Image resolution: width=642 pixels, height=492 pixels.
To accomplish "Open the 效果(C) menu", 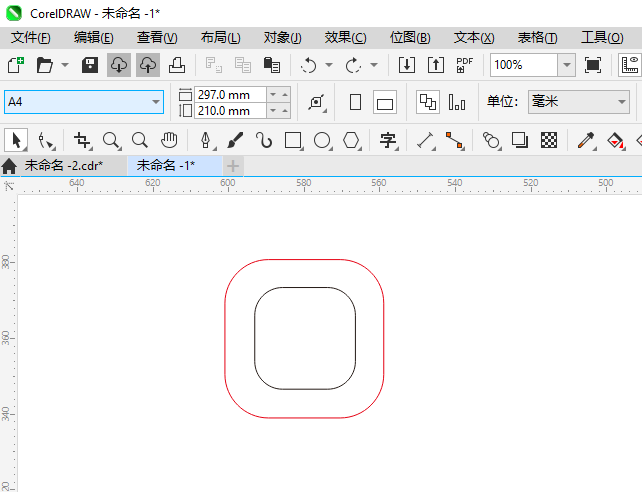I will 346,38.
